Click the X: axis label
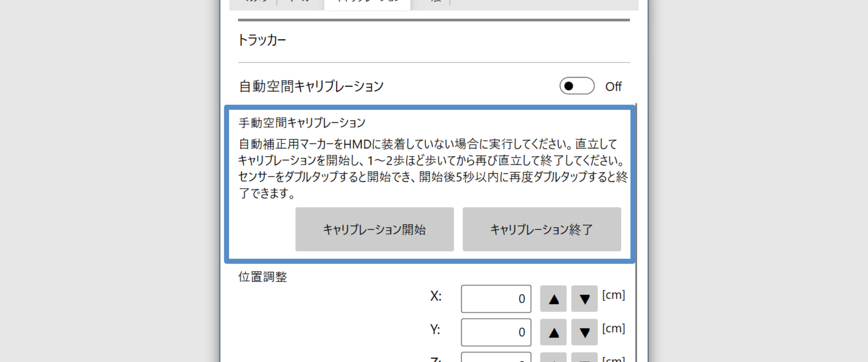Image resolution: width=868 pixels, height=362 pixels. (x=436, y=296)
